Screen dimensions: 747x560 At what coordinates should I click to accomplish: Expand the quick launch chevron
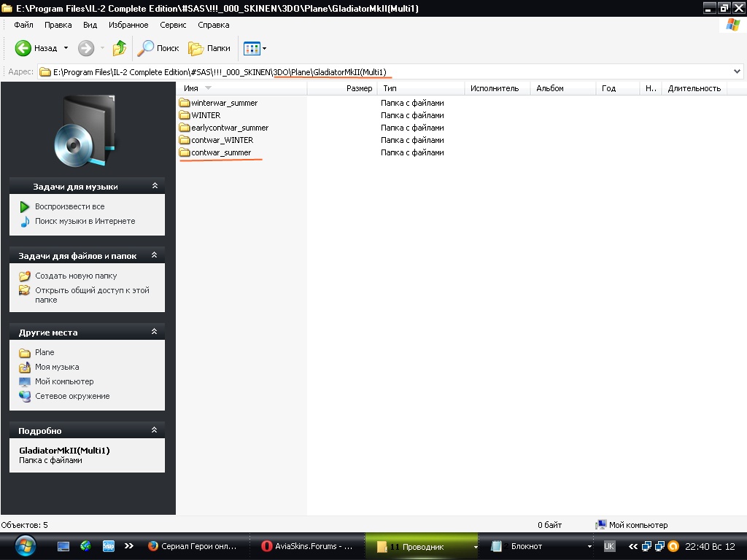pyautogui.click(x=128, y=546)
